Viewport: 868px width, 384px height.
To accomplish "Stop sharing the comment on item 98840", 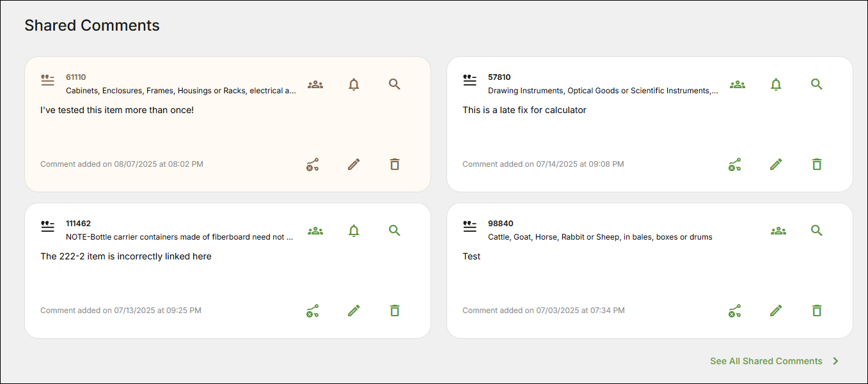I will point(735,311).
